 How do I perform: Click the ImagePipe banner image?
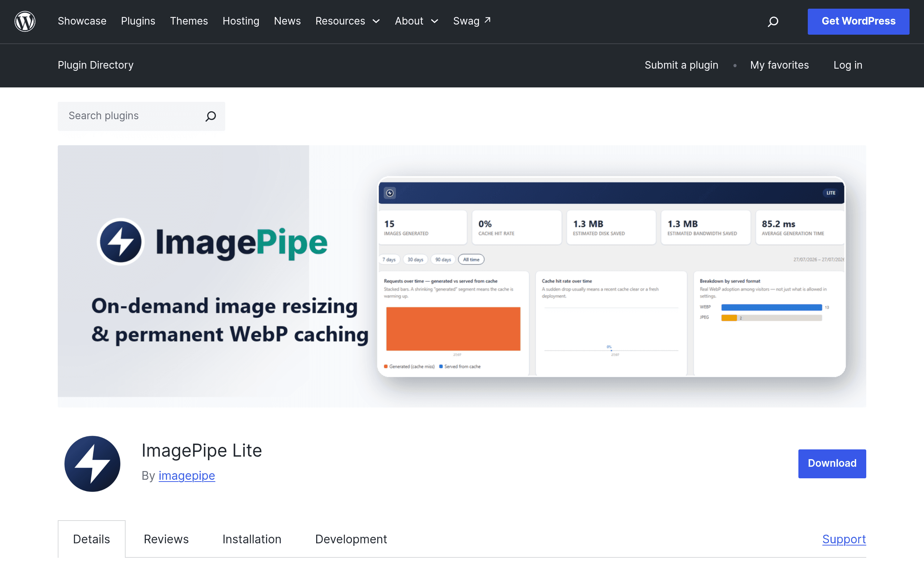tap(462, 276)
